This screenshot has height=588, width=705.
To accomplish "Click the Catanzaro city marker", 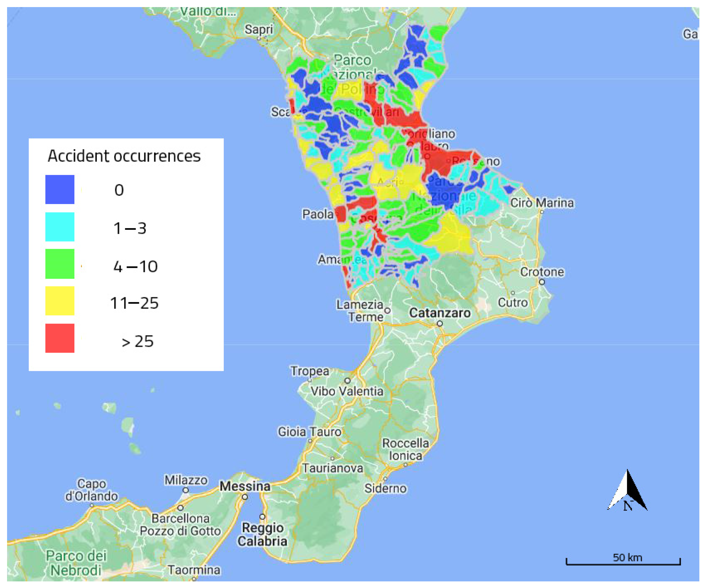I will tap(440, 324).
